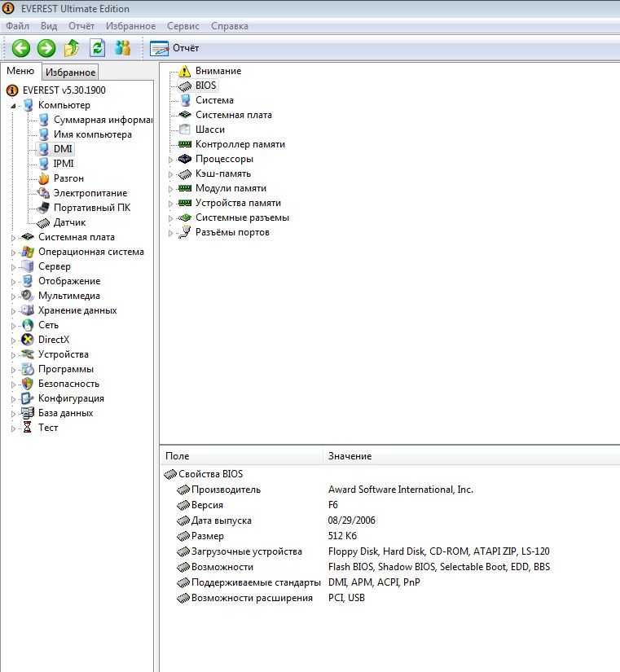Screen dimensions: 620x672
Task: Refresh the view with the refresh icon
Action: 97,48
